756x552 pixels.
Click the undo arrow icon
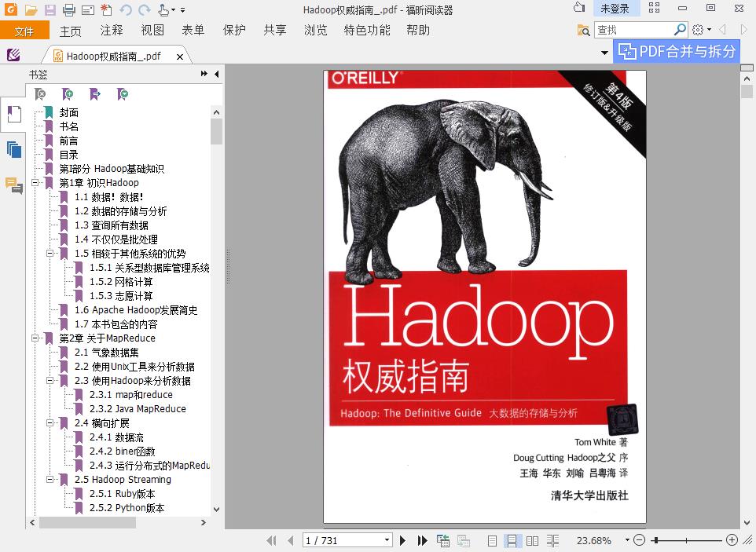126,9
